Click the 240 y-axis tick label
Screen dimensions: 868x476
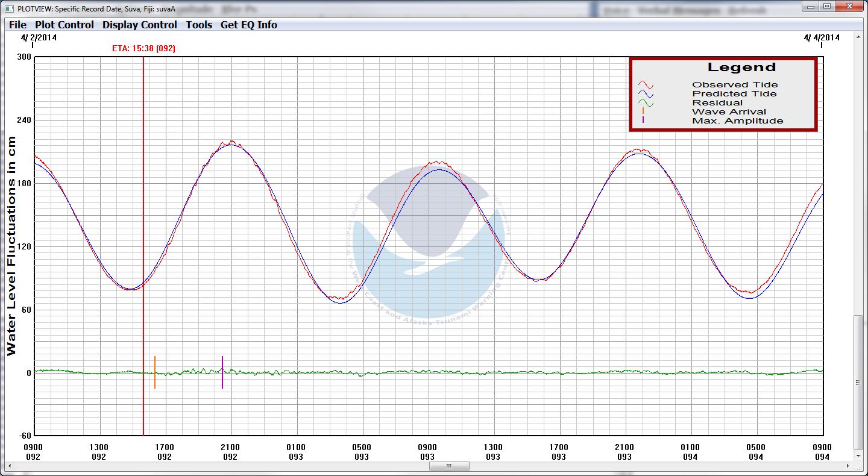(x=24, y=120)
